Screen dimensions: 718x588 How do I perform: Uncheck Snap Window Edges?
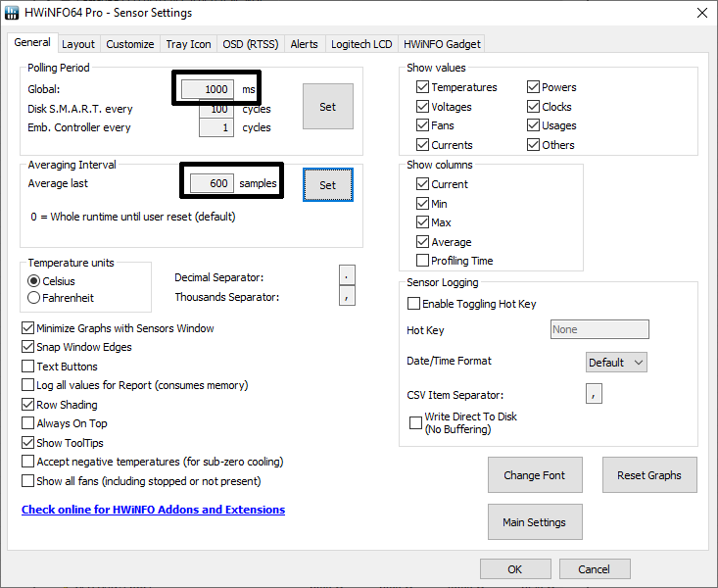(x=76, y=347)
